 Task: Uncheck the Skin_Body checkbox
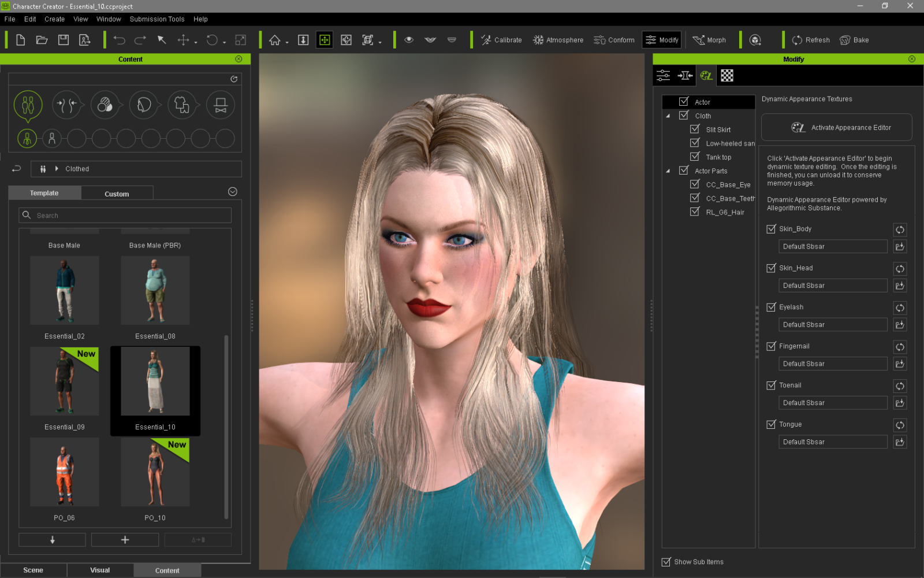click(771, 229)
